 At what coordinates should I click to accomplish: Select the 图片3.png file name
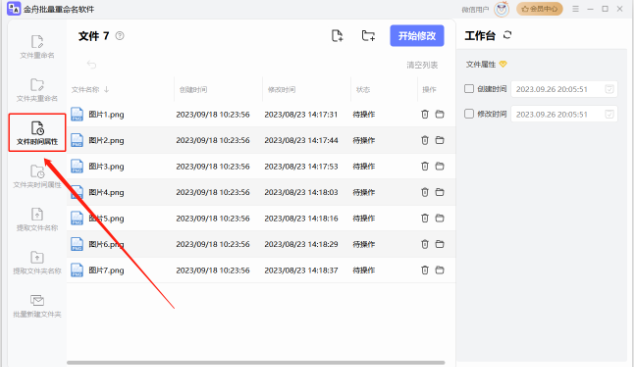(x=106, y=166)
